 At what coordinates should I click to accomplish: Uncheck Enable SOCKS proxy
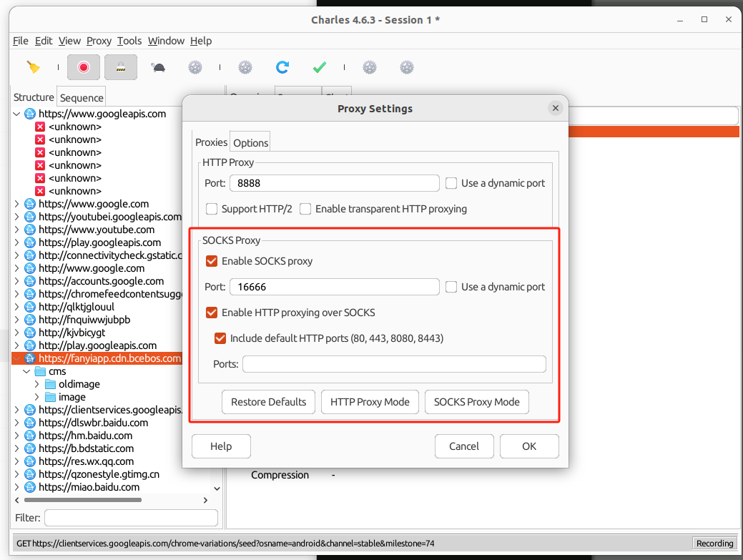point(212,261)
